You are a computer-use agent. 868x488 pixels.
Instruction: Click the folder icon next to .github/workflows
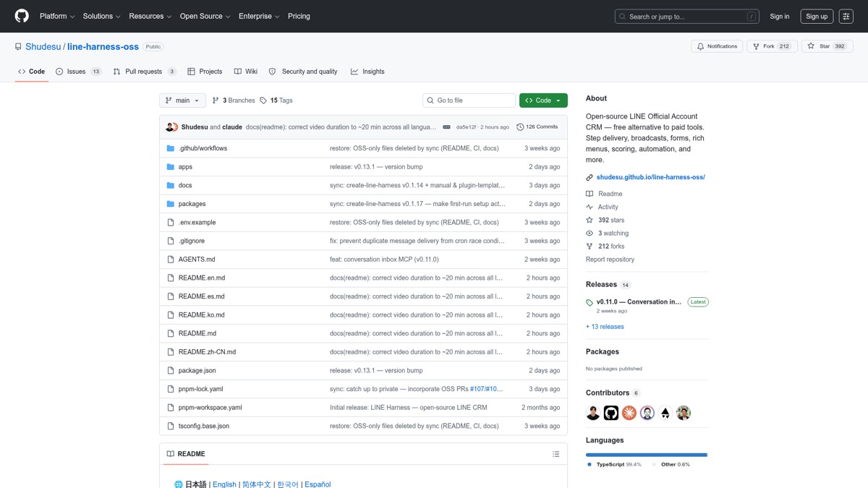click(171, 148)
